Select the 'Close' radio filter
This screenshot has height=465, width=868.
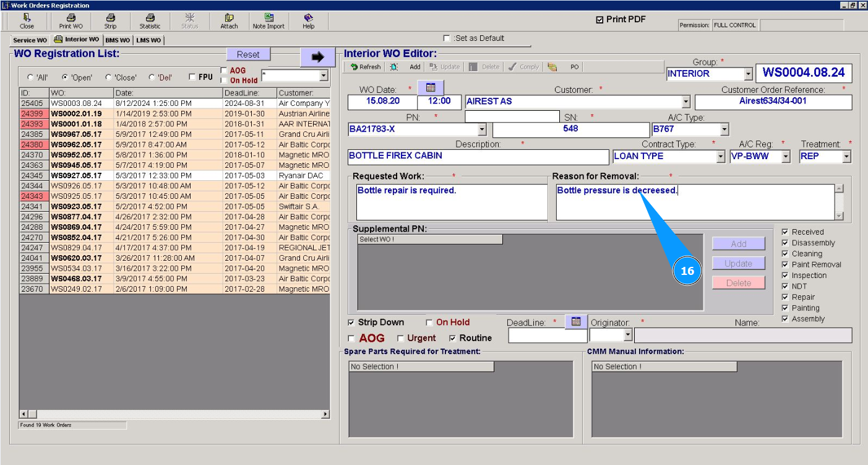pos(109,77)
